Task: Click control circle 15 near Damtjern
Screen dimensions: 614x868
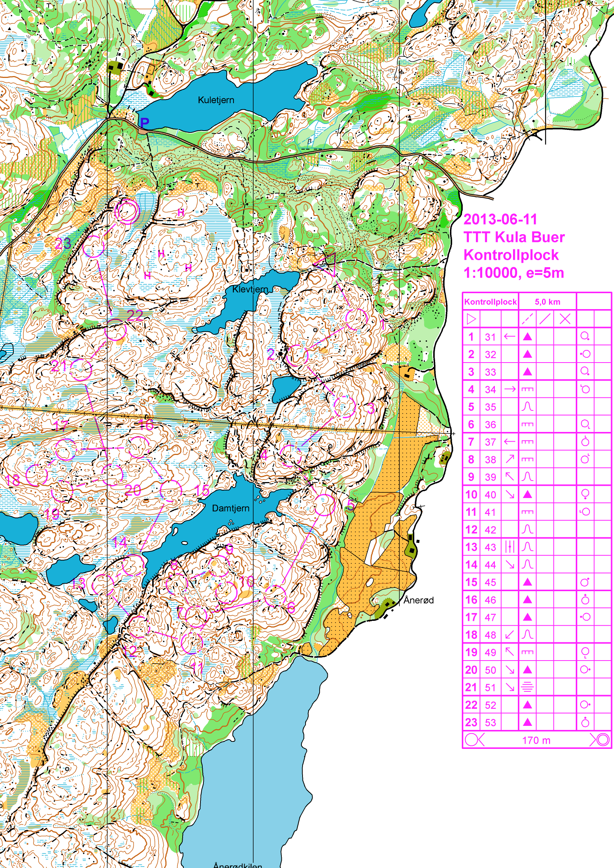Action: (171, 491)
